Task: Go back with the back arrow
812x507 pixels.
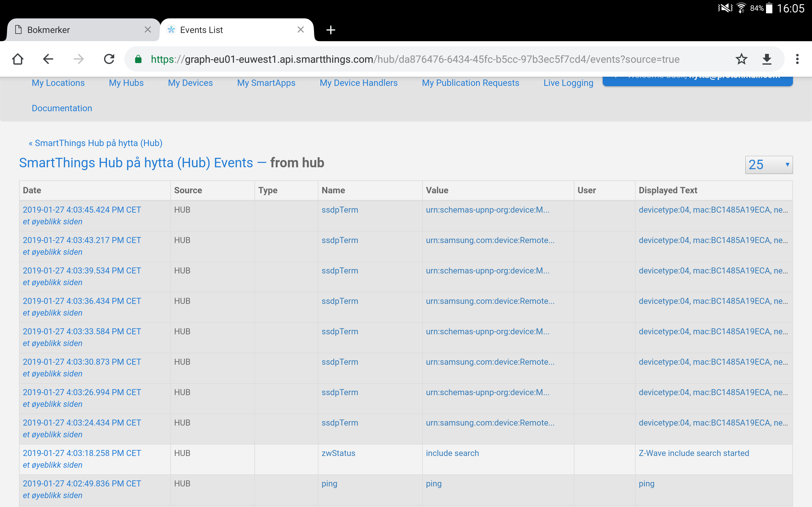Action: click(48, 59)
